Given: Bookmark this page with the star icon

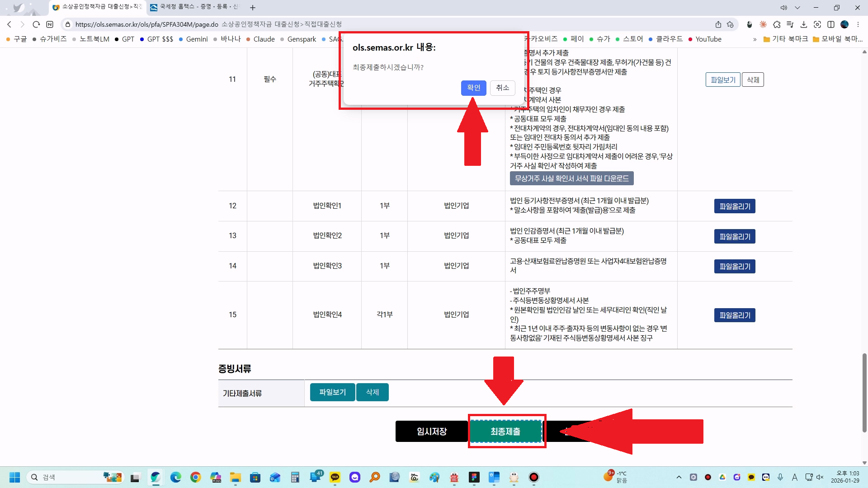Looking at the screenshot, I should [x=730, y=24].
